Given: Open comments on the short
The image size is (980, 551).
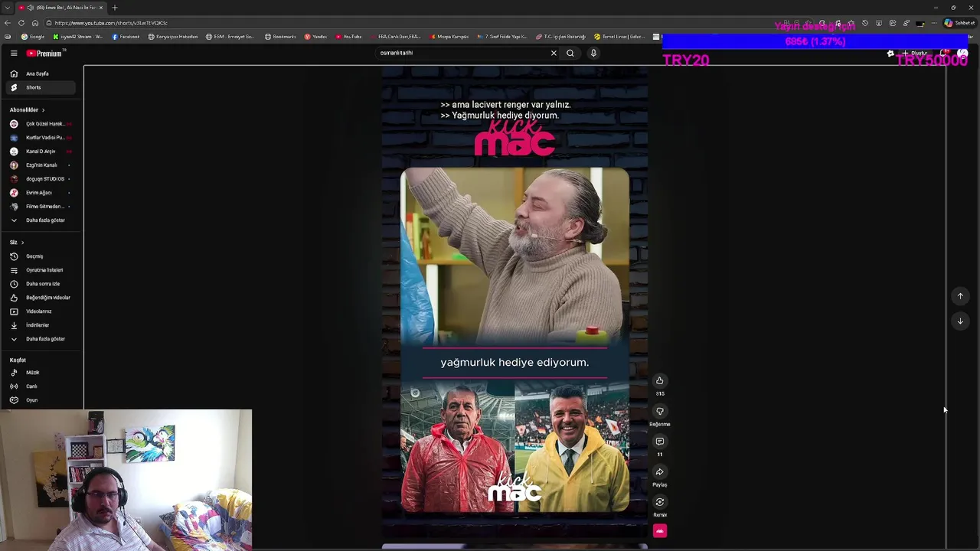Looking at the screenshot, I should point(660,442).
